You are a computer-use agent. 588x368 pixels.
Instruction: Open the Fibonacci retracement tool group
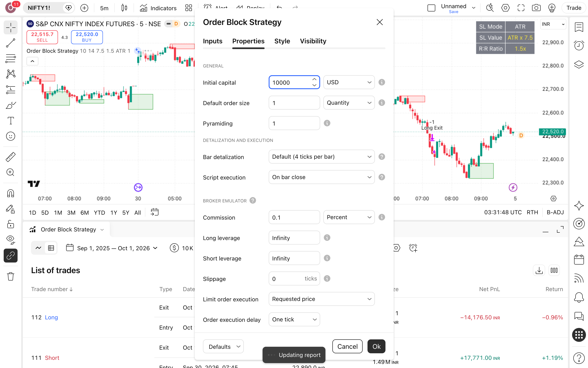click(x=10, y=58)
